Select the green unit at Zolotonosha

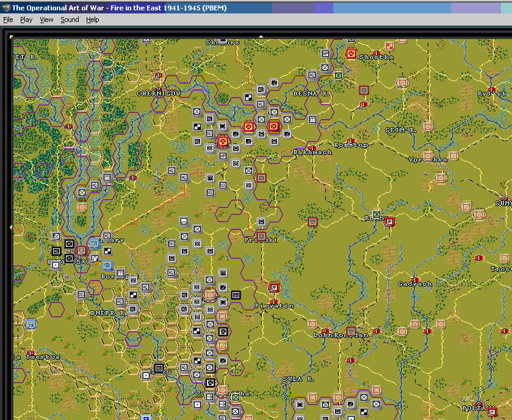coord(236,397)
